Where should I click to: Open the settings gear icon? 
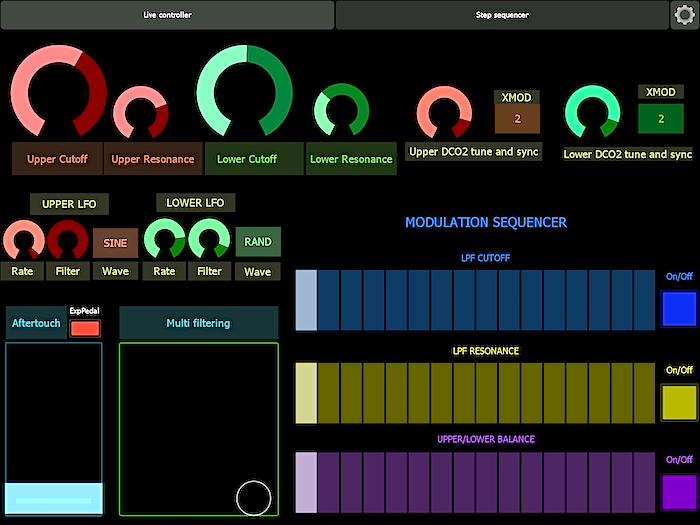[684, 15]
